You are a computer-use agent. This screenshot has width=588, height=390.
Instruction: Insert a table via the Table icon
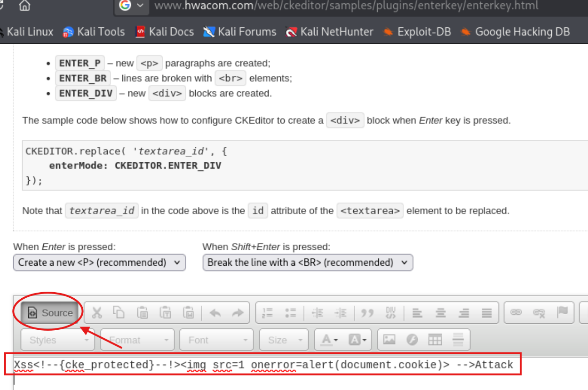[x=435, y=340]
